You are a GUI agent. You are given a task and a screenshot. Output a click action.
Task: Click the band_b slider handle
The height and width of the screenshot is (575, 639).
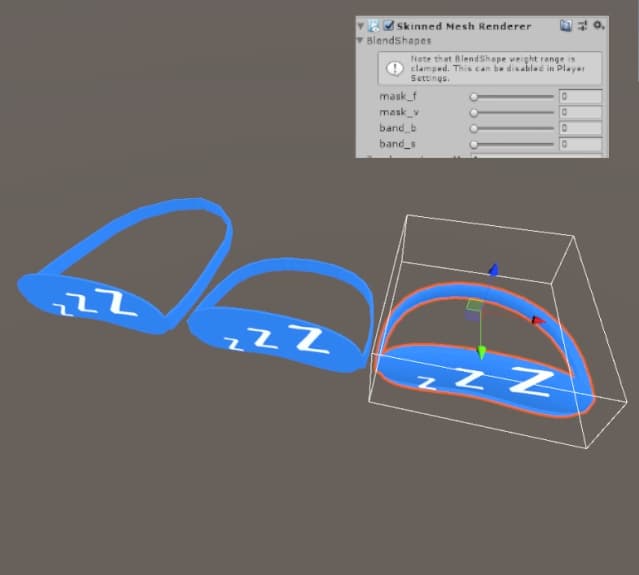474,129
